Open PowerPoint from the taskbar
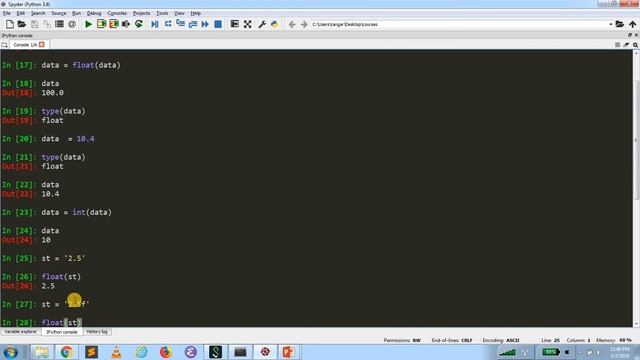 (288, 352)
